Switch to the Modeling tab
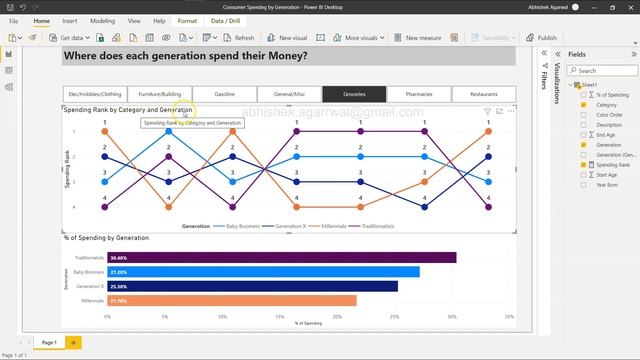 [102, 21]
